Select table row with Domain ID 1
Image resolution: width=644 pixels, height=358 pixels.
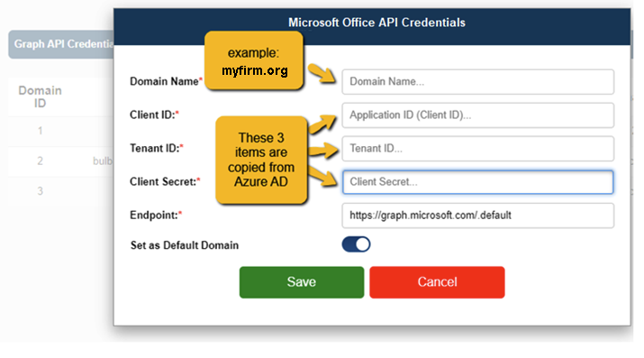click(x=60, y=131)
